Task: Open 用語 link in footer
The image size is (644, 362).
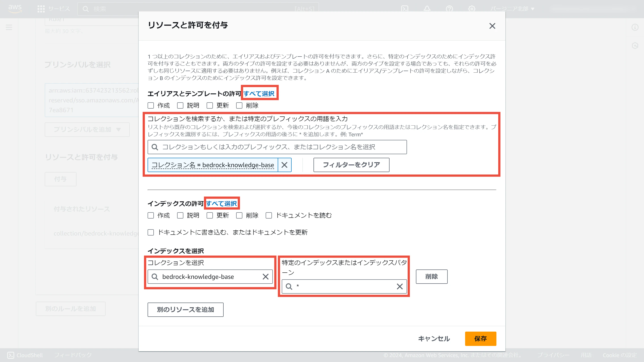Action: point(586,355)
